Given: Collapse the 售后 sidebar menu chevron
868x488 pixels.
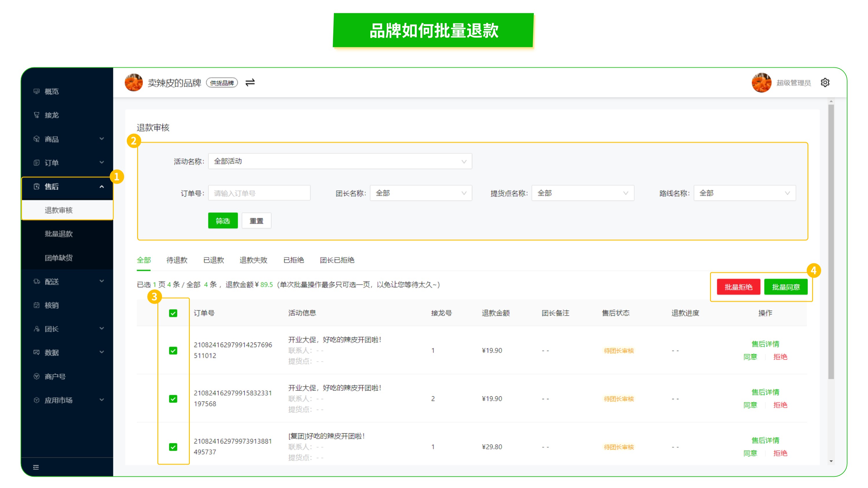Looking at the screenshot, I should coord(102,187).
